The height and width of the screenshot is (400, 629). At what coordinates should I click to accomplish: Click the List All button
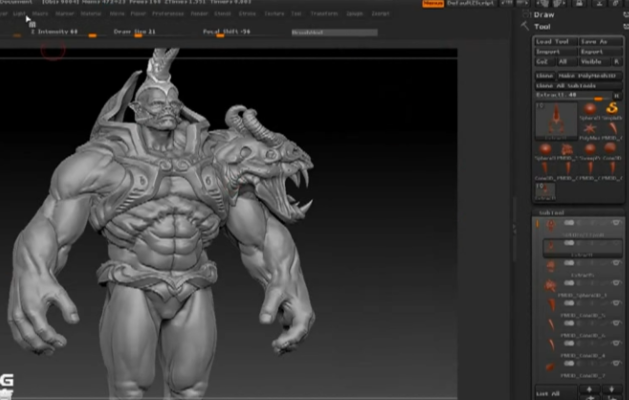tap(556, 393)
